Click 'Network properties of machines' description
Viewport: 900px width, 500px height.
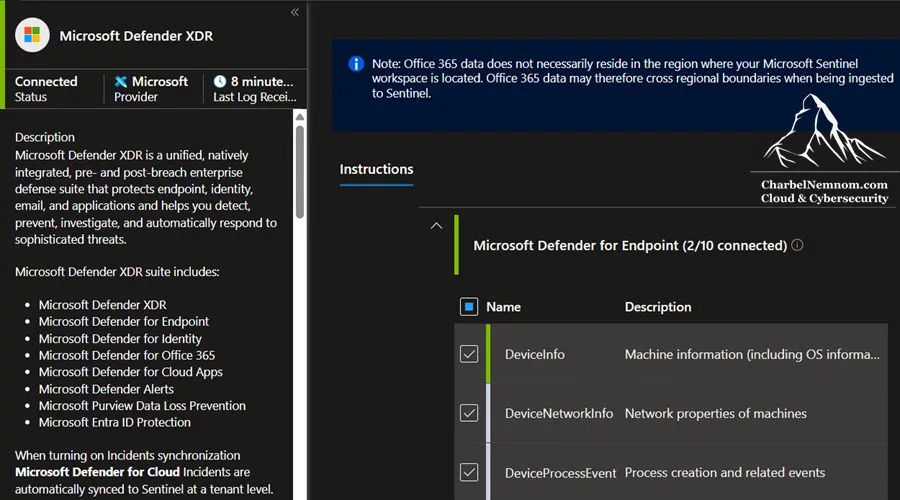coord(716,413)
